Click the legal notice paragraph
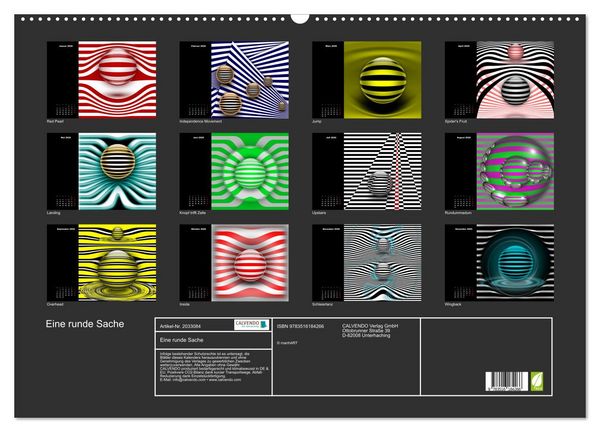Image resolution: width=600 pixels, height=432 pixels. tap(214, 367)
